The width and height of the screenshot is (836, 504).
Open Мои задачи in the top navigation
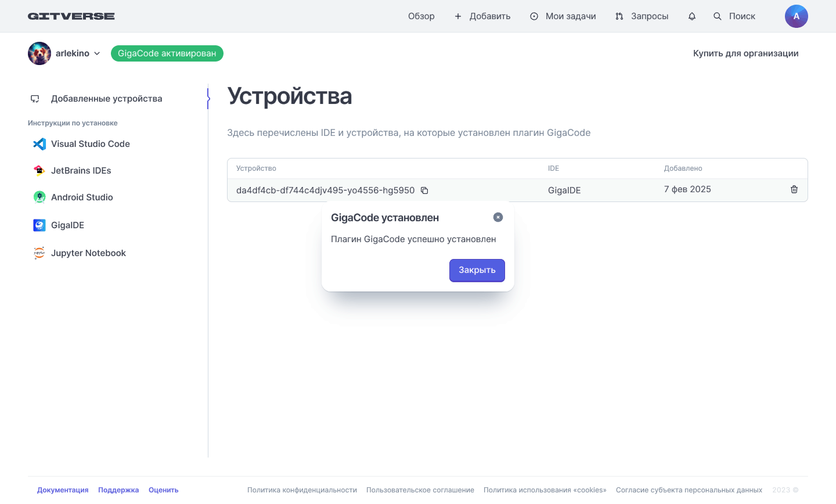pyautogui.click(x=563, y=16)
